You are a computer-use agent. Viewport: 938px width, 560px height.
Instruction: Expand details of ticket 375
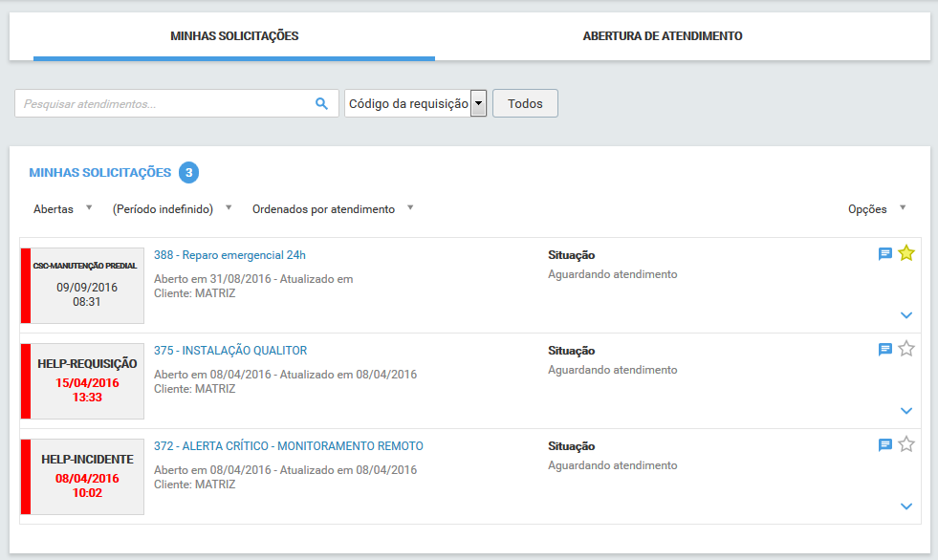click(x=905, y=411)
